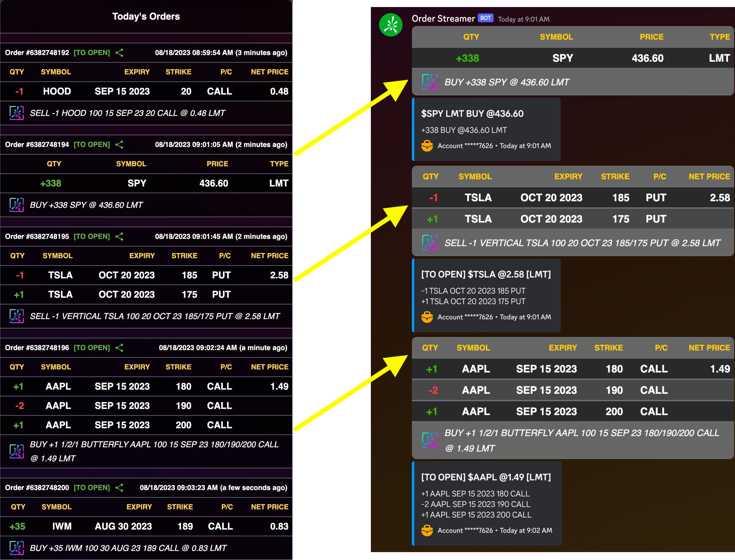Click AAPL 180 CALL row in Today's Orders
735x560 pixels.
point(146,387)
